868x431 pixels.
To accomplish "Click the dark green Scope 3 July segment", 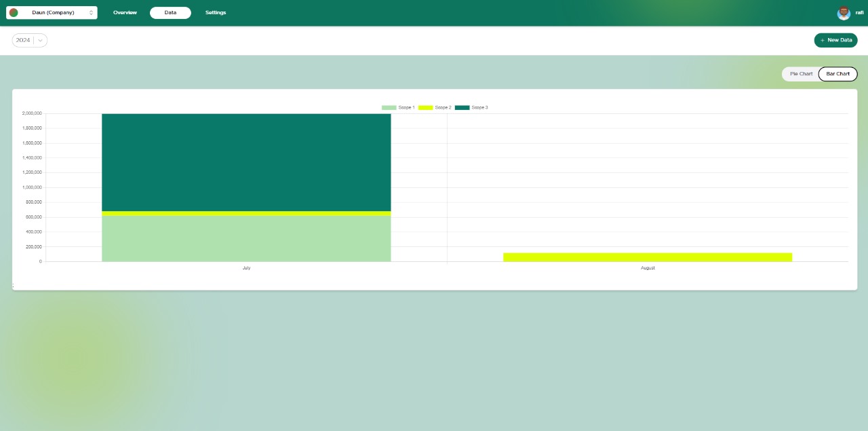I will click(x=246, y=162).
